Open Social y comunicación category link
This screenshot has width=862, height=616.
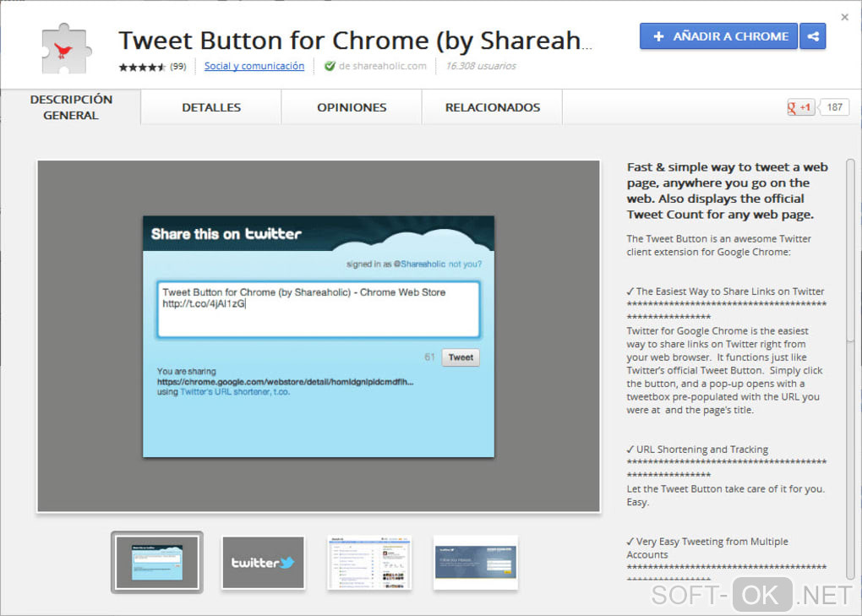click(x=254, y=66)
